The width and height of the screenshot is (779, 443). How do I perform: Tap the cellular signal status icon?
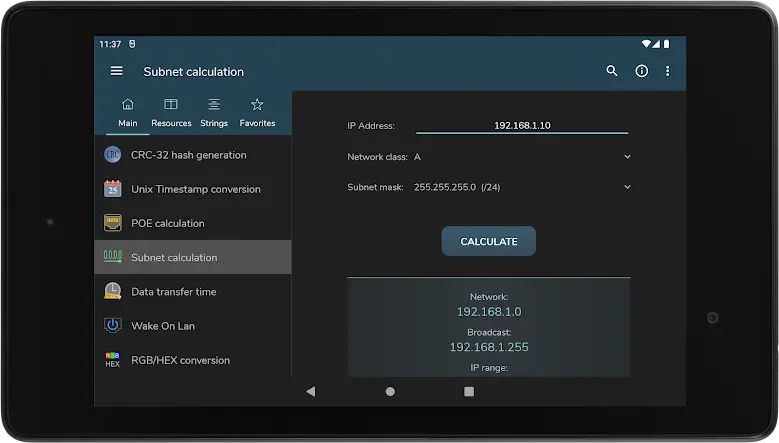click(x=656, y=44)
